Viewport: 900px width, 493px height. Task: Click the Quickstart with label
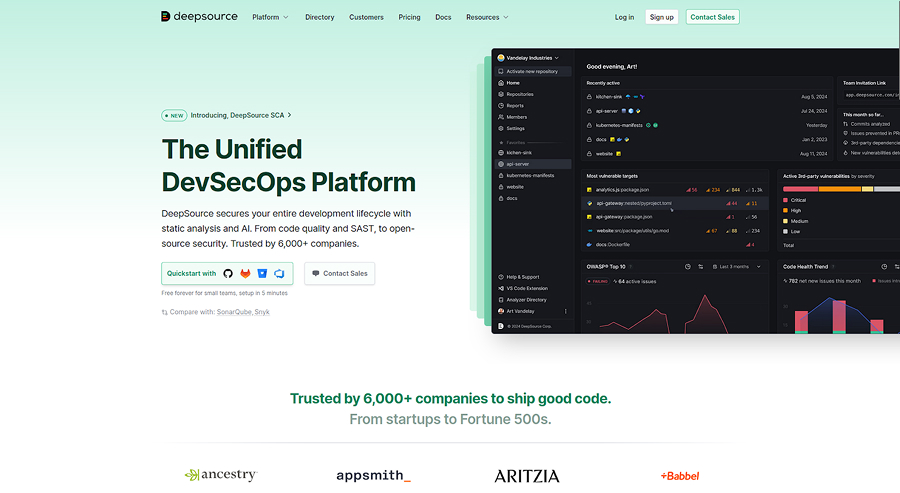pos(191,274)
